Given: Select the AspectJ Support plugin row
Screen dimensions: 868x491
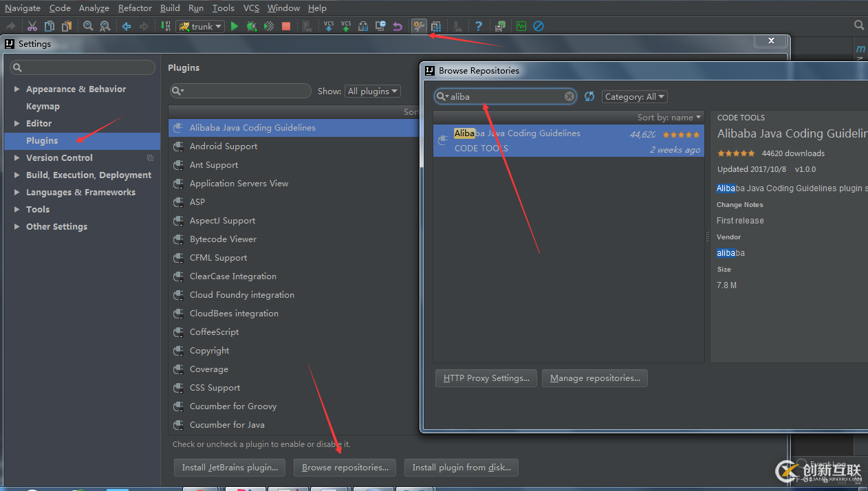Looking at the screenshot, I should tap(293, 221).
